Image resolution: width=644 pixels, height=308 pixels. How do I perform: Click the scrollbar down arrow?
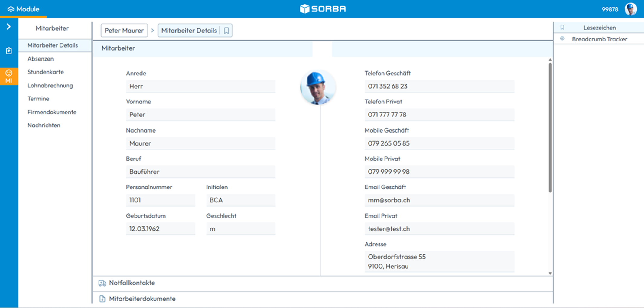click(x=550, y=273)
